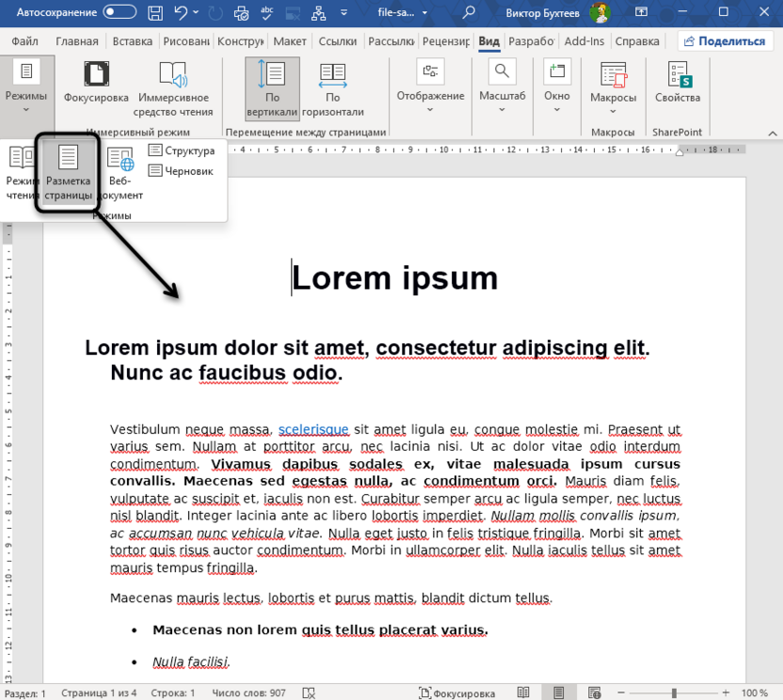Switch to the Главная tab
The height and width of the screenshot is (700, 783).
click(77, 41)
